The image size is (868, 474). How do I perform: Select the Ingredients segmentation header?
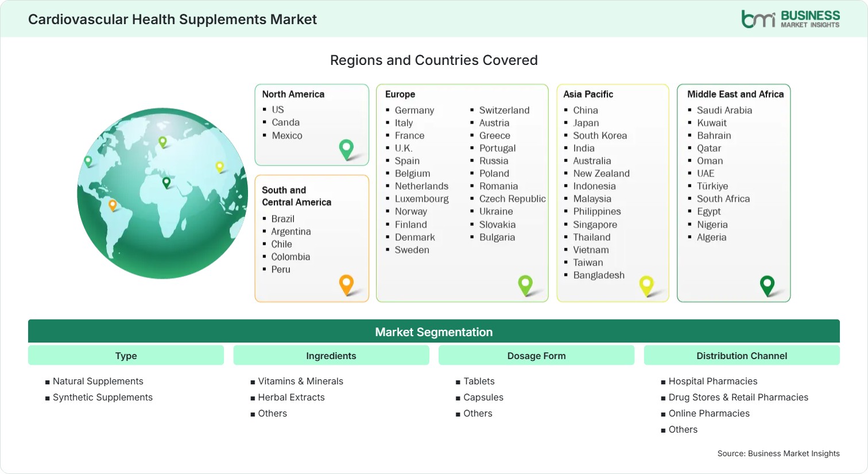pyautogui.click(x=331, y=356)
